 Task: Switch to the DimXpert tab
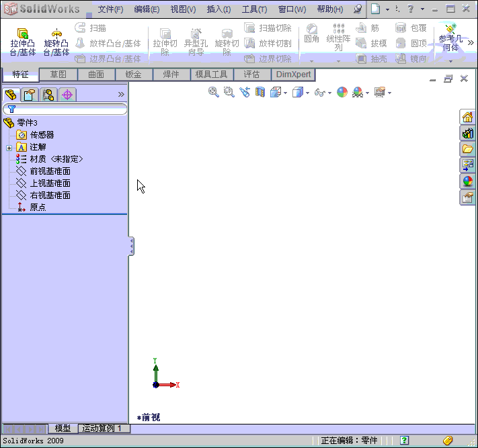coord(293,75)
